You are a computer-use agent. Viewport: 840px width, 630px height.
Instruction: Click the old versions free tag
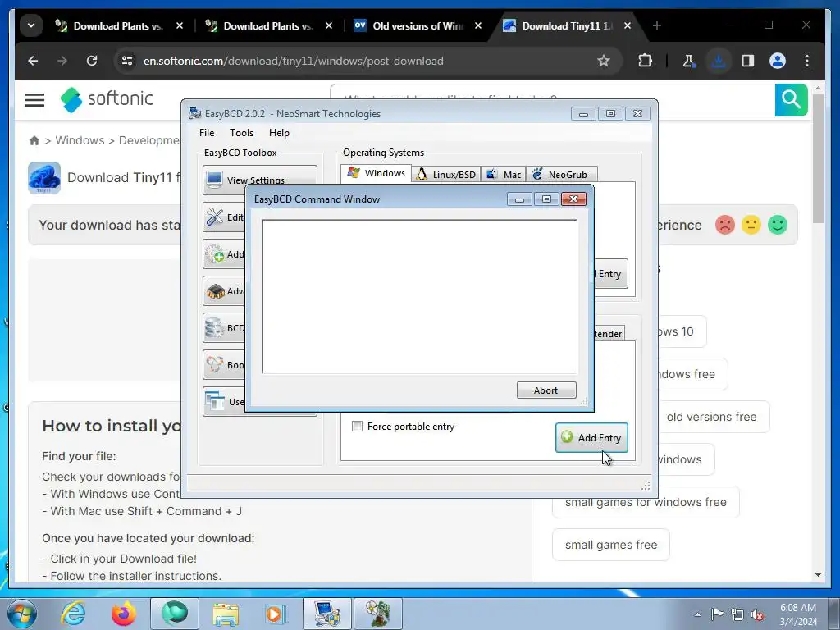712,417
